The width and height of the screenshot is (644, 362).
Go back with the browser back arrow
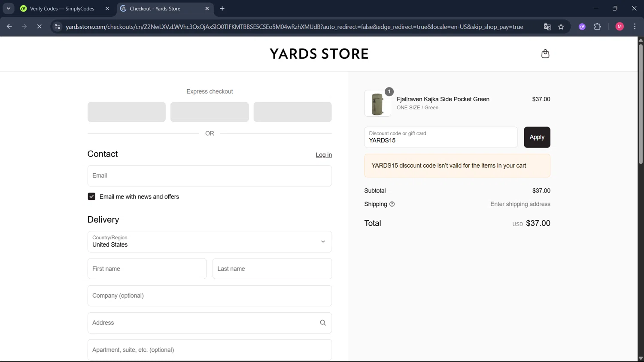tap(9, 27)
